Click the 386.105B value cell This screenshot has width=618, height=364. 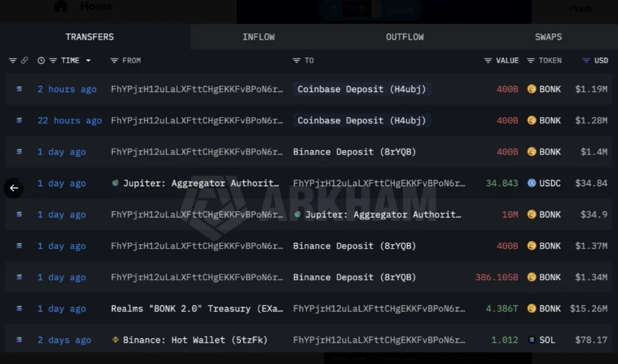(497, 277)
